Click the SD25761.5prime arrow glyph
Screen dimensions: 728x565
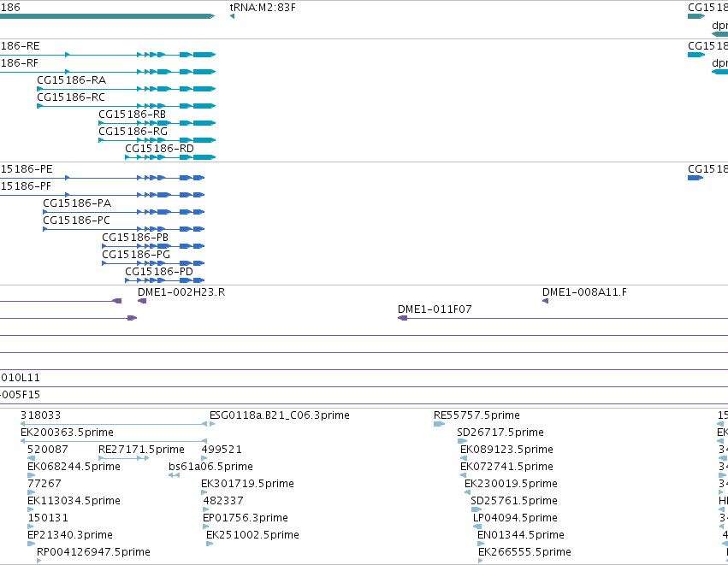pos(476,509)
